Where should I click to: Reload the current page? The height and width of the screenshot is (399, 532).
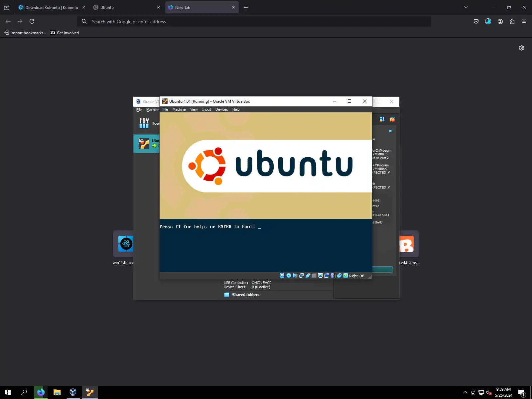[32, 21]
